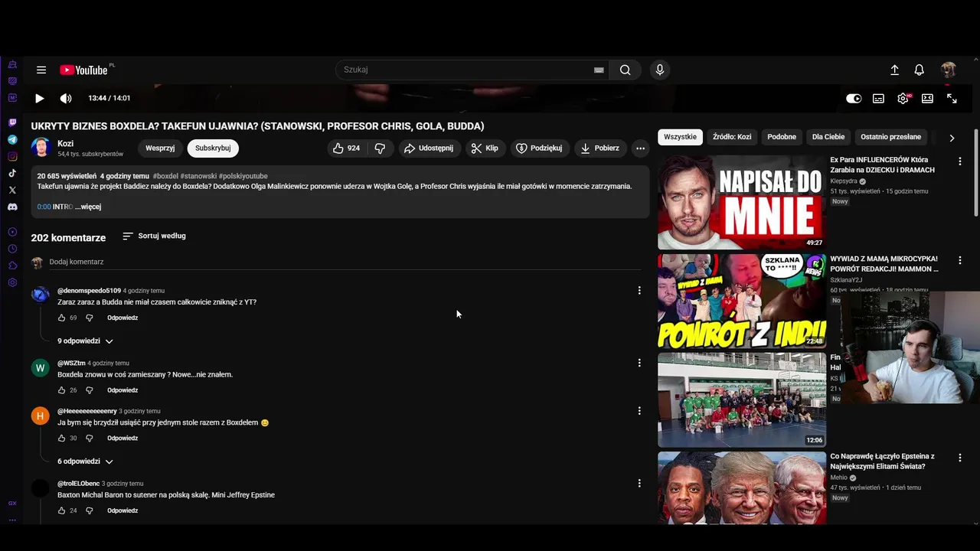980x551 pixels.
Task: Open Telegram in the browser sidebar
Action: click(12, 139)
